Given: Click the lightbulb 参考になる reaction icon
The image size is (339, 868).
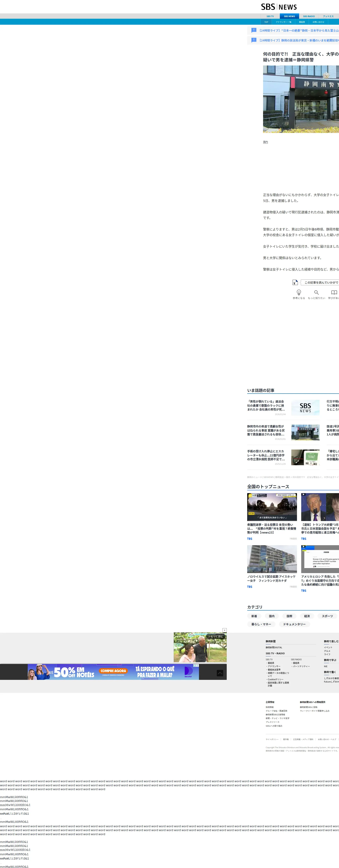Looking at the screenshot, I should (299, 292).
